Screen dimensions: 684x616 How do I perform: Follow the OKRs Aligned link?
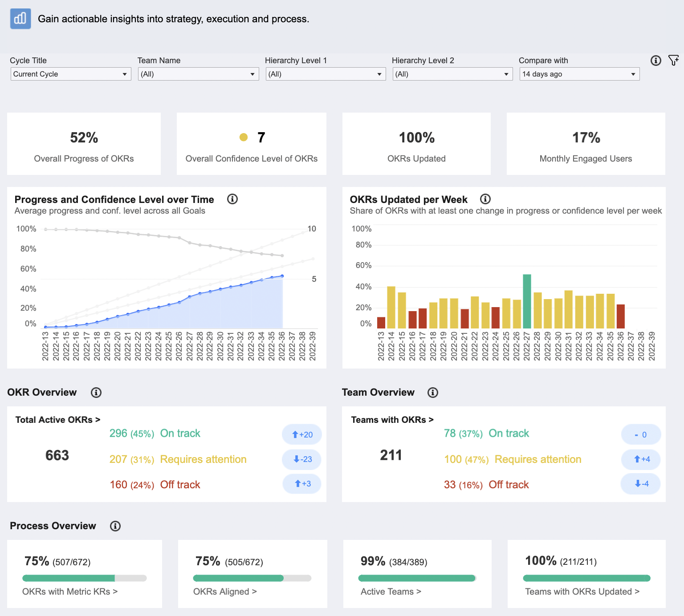click(x=225, y=592)
